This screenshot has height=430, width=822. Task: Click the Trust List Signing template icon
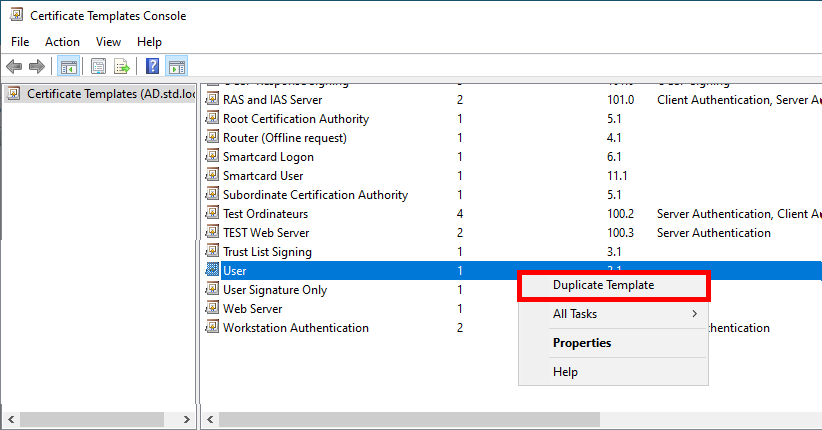[212, 250]
